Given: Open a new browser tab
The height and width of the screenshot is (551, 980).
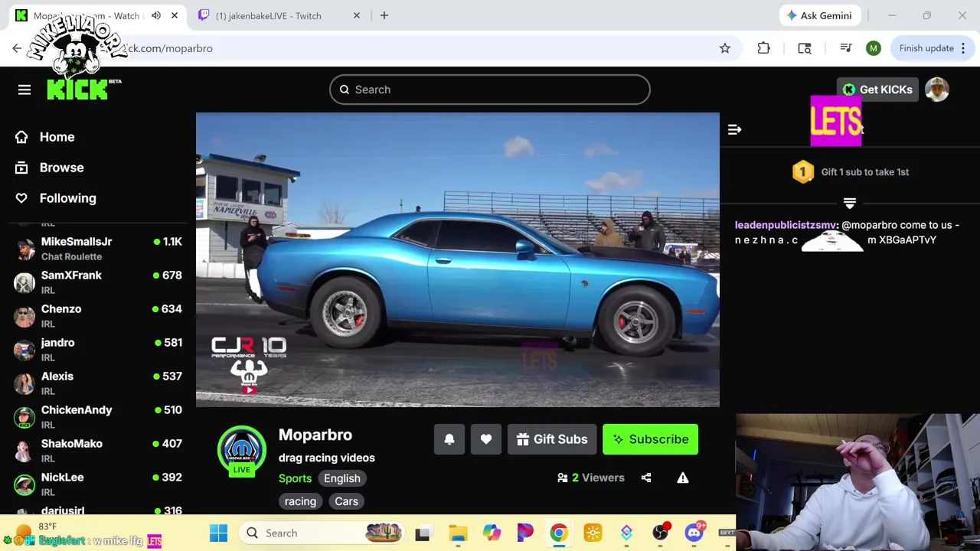Looking at the screenshot, I should coord(384,15).
